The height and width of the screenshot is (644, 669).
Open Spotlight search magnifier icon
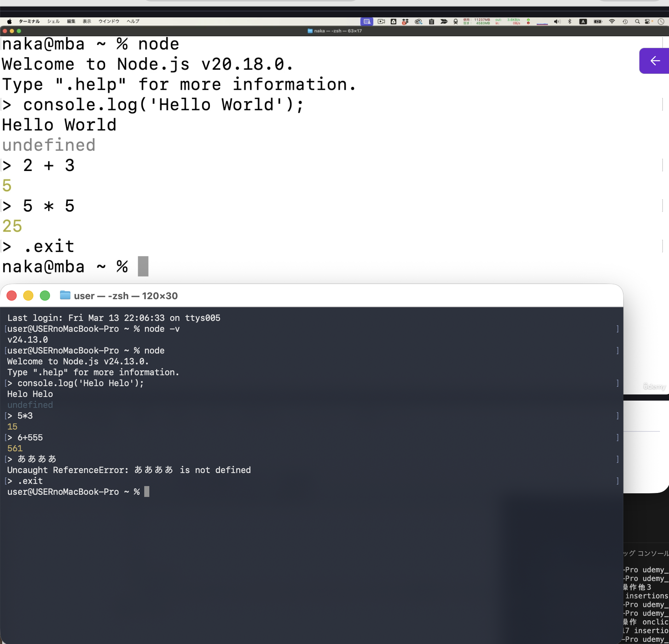(x=637, y=21)
